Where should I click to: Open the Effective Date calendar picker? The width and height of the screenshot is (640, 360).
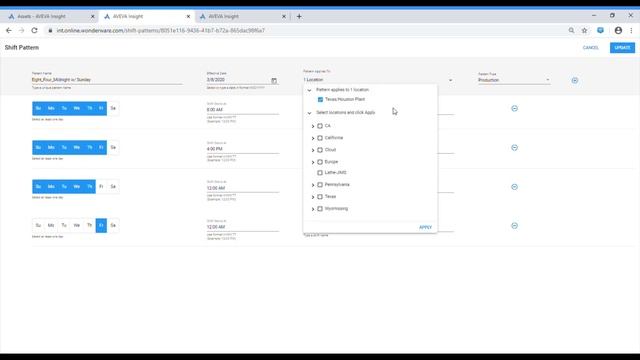click(x=274, y=80)
